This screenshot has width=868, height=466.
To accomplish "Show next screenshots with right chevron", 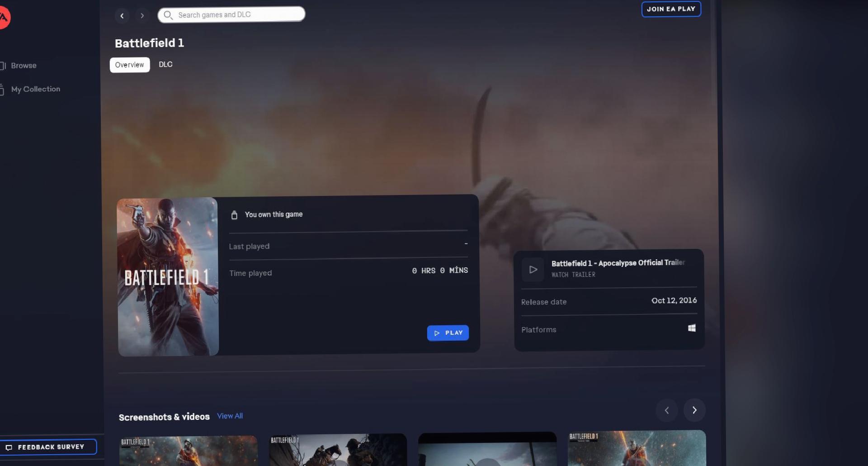I will (x=694, y=410).
